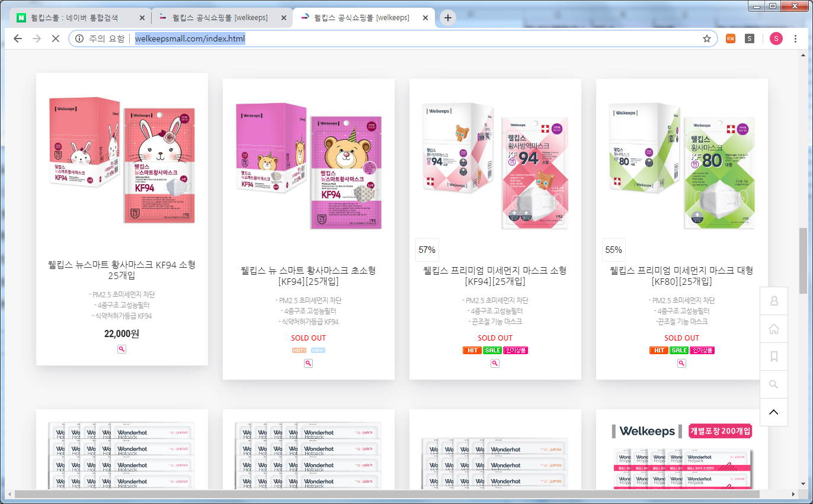Open a new tab with plus button
This screenshot has width=813, height=504.
point(448,18)
